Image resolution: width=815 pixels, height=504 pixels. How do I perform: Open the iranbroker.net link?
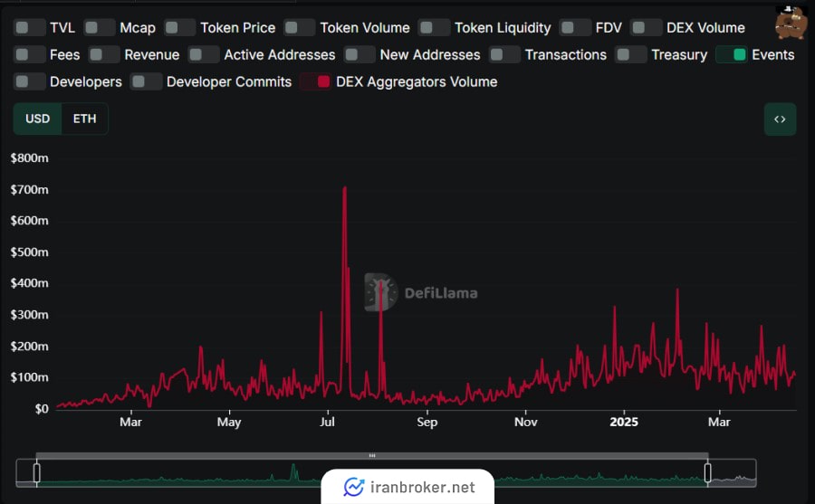[x=422, y=487]
